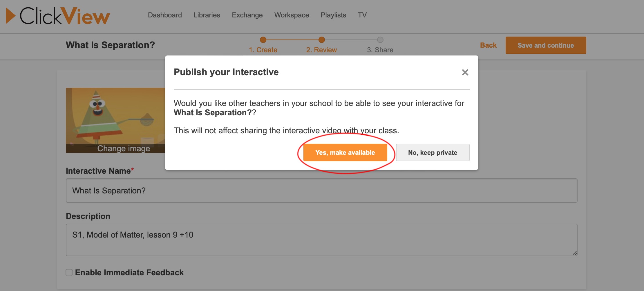Image resolution: width=644 pixels, height=291 pixels.
Task: Grab the Description box resize handle
Action: point(574,253)
